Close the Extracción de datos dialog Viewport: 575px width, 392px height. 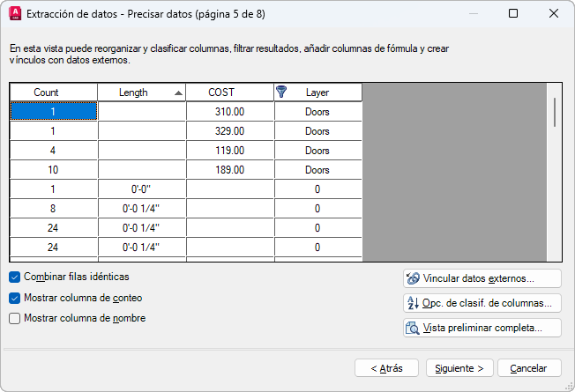click(x=554, y=13)
